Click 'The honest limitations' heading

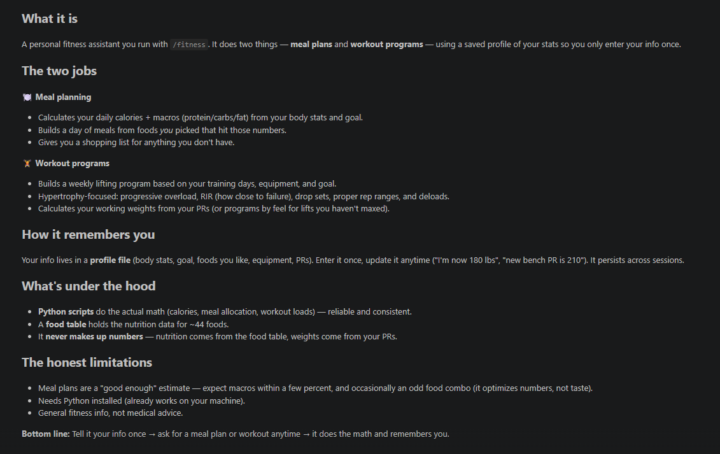(87, 363)
